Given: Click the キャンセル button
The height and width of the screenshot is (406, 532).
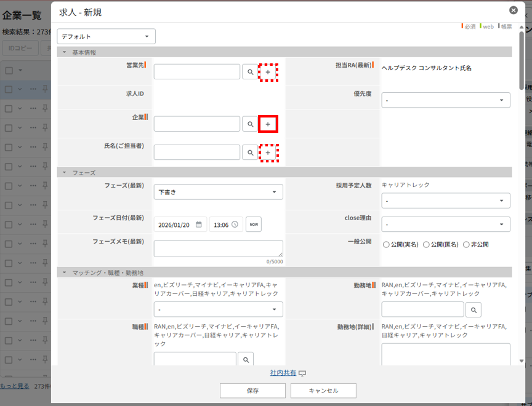Looking at the screenshot, I should pos(323,391).
